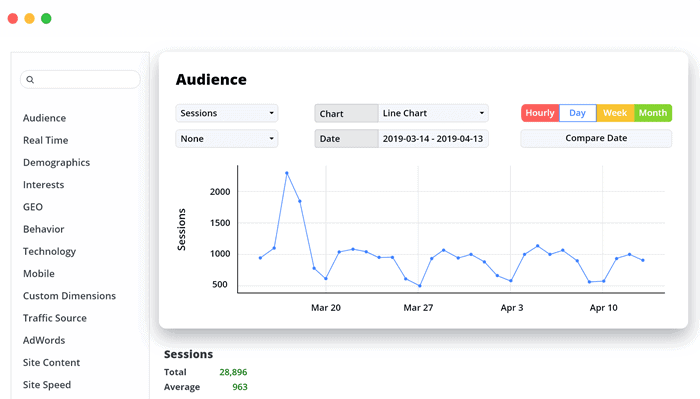Go to Real Time report

pos(46,140)
